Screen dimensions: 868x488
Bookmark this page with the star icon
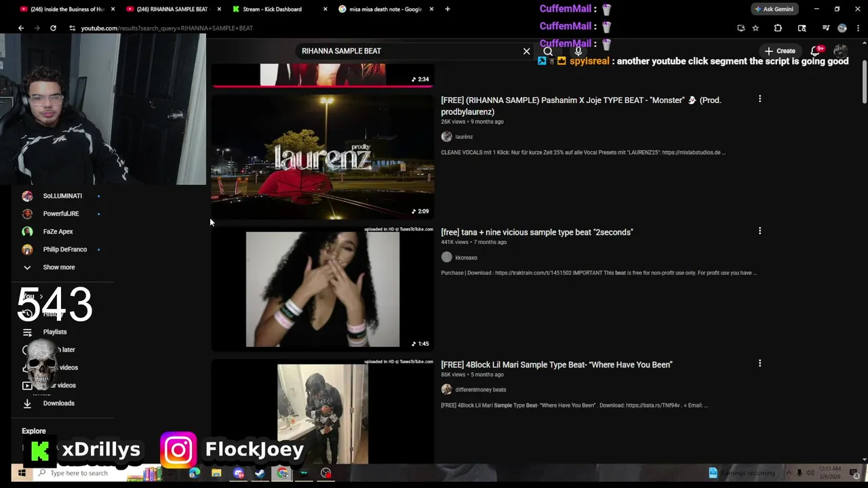click(x=755, y=28)
